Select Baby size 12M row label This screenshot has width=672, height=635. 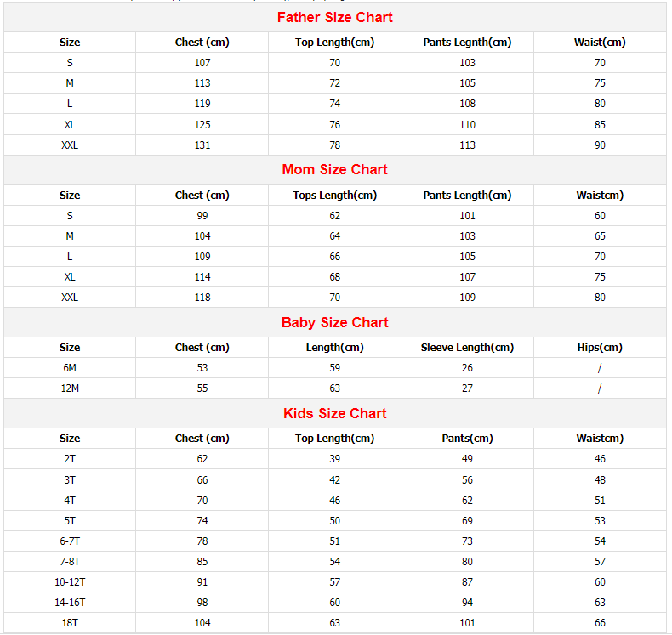click(70, 388)
